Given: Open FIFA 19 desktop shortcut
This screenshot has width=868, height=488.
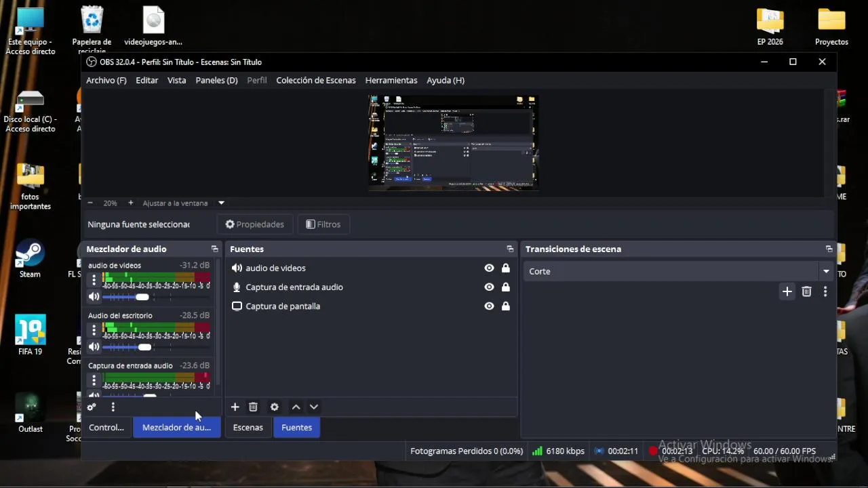Looking at the screenshot, I should 30,335.
